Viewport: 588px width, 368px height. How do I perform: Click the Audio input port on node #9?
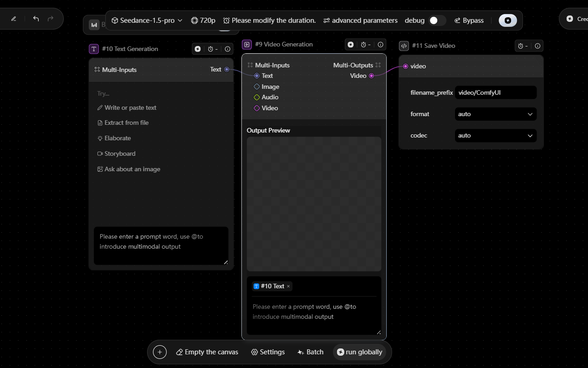(257, 97)
